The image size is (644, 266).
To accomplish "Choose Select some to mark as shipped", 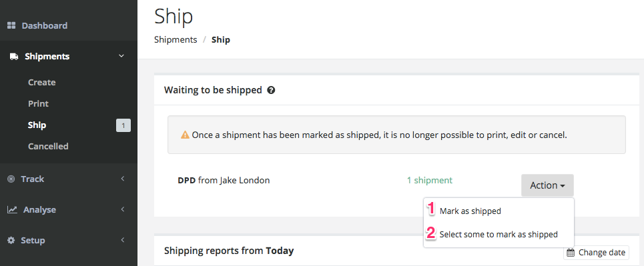I will [499, 235].
